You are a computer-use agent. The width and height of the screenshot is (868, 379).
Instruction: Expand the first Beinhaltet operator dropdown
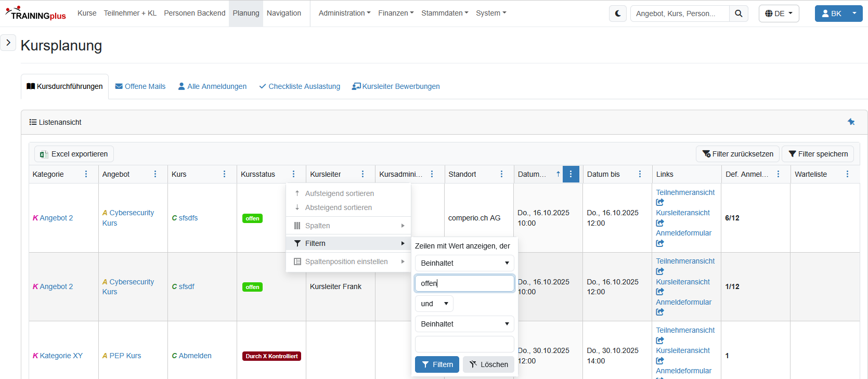click(x=464, y=263)
